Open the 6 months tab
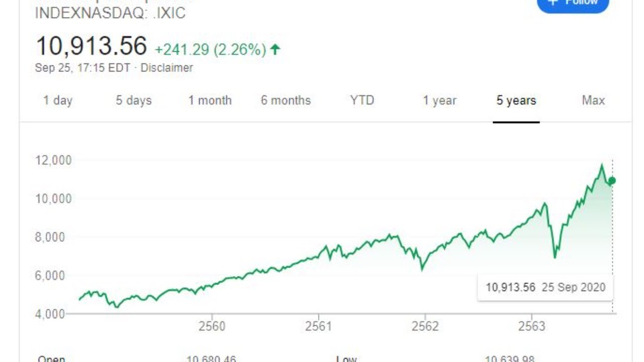 (x=286, y=101)
